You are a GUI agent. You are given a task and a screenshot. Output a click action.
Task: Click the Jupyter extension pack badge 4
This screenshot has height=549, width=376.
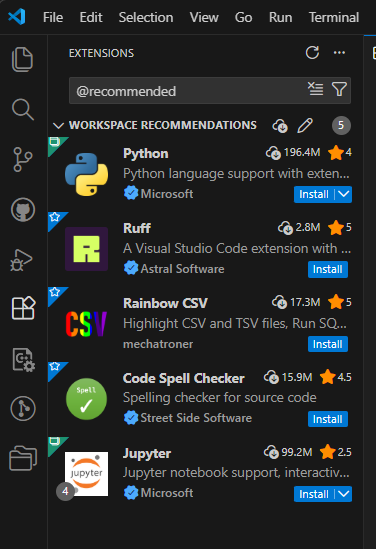pos(65,491)
